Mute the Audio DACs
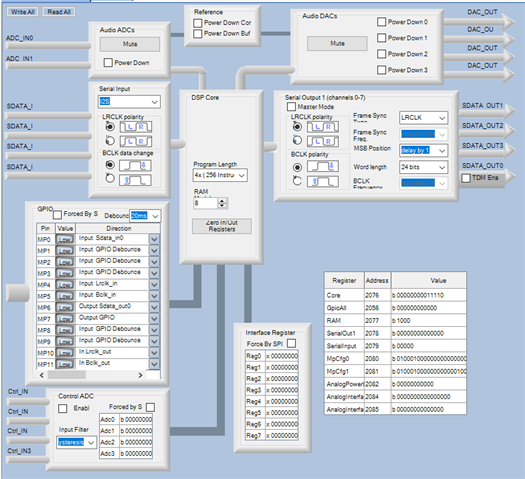 [x=337, y=44]
